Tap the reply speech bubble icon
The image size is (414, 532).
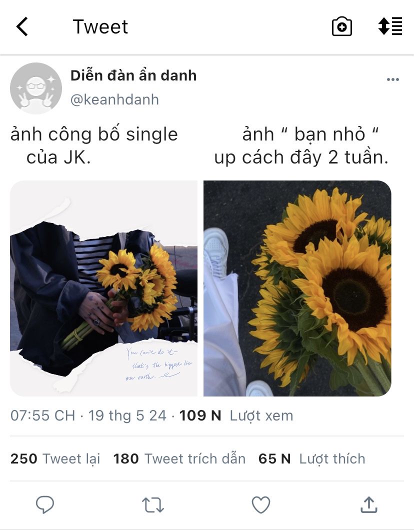point(45,504)
